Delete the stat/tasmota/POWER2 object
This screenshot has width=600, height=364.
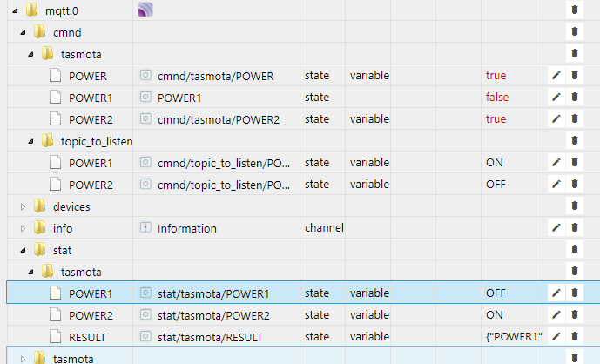[x=575, y=315]
